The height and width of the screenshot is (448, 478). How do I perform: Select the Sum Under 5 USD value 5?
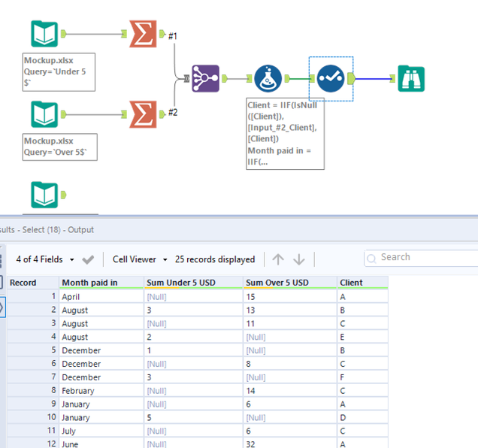pyautogui.click(x=193, y=417)
